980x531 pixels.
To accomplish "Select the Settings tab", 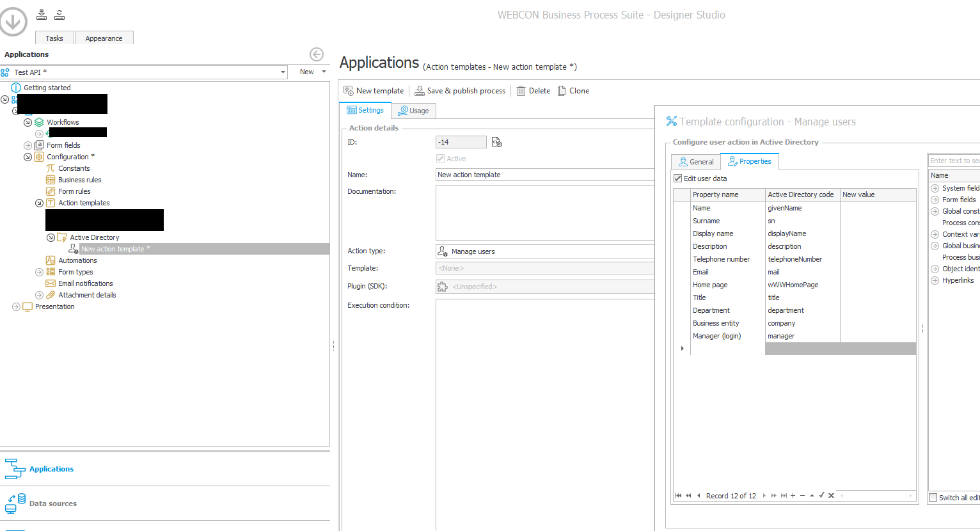I will click(x=365, y=110).
